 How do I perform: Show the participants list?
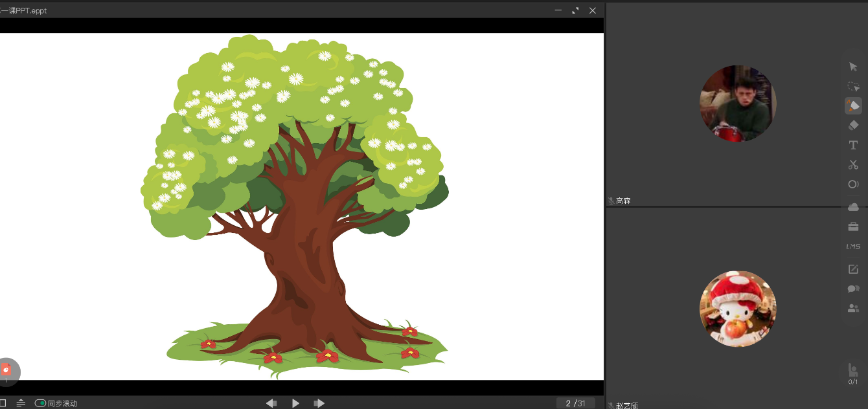pos(853,309)
